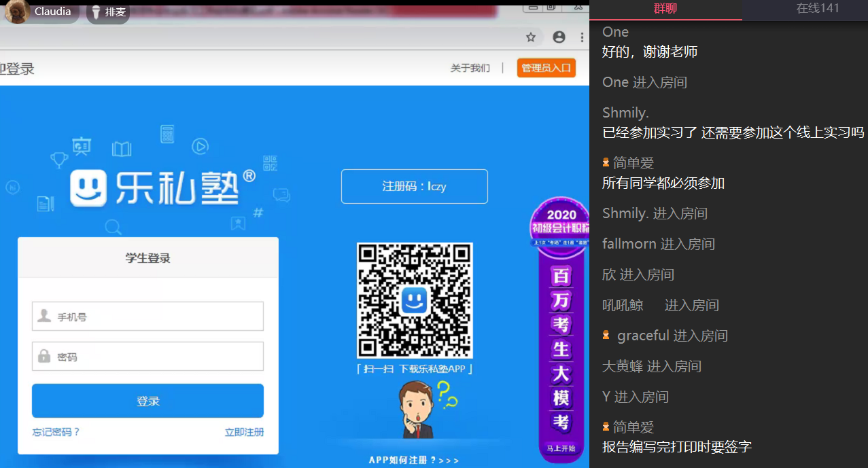Switch to the 群聊 tab
This screenshot has height=468, width=868.
(665, 9)
